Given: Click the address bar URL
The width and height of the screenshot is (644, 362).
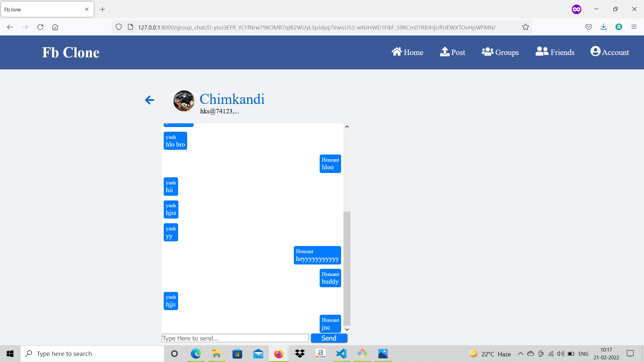Looking at the screenshot, I should pos(317,27).
